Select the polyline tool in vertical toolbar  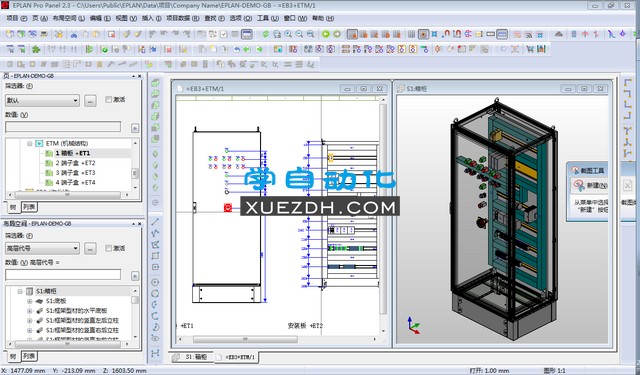[155, 233]
